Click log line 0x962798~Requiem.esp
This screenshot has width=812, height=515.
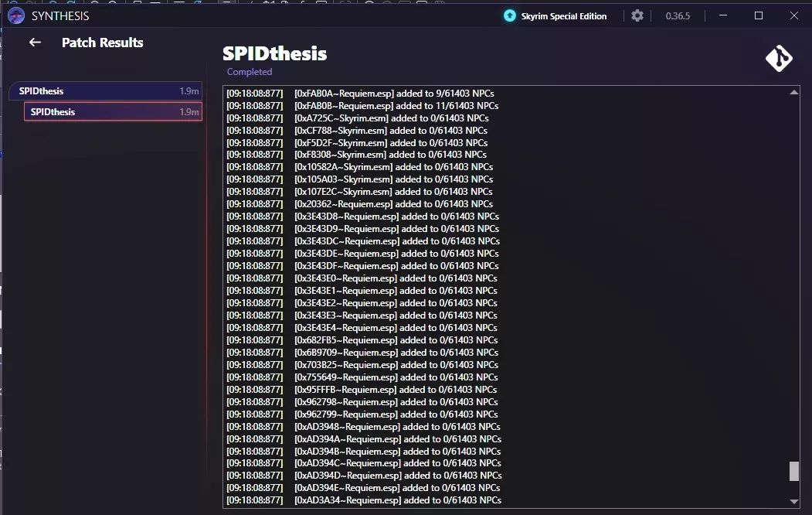pyautogui.click(x=362, y=402)
